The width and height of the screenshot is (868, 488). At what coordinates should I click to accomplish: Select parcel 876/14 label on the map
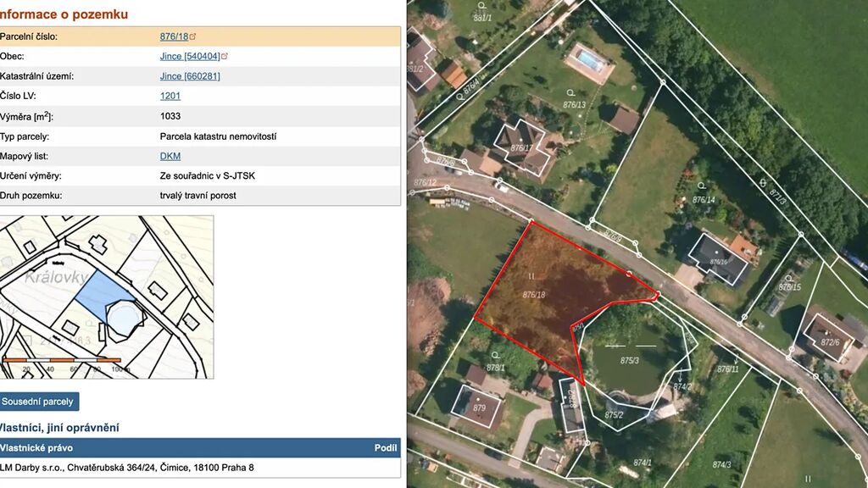tap(704, 200)
